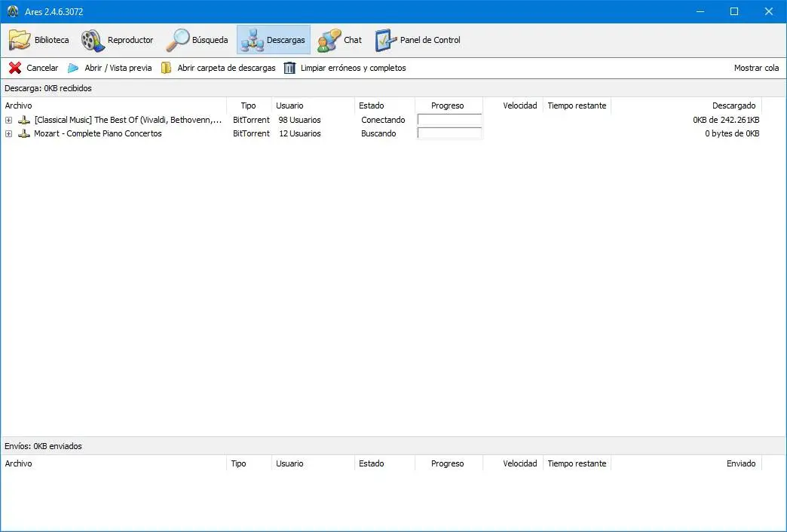
Task: Select the Classical Music The Best Of row
Action: pos(381,120)
